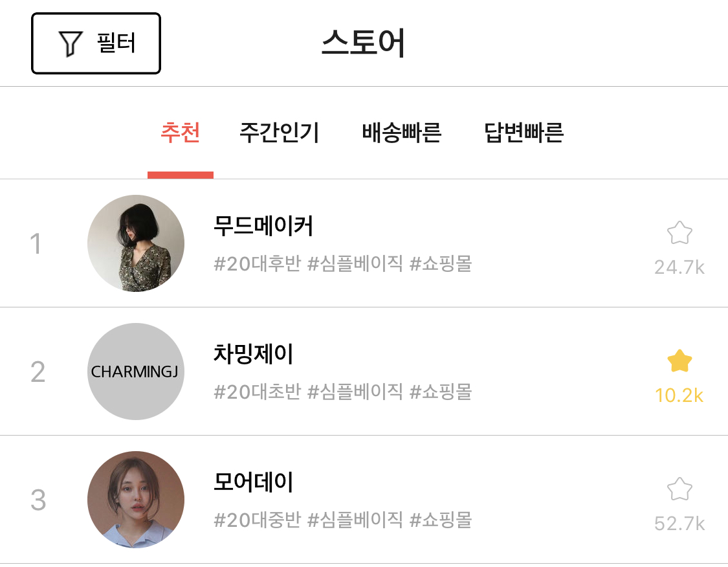Favorite 무드메이커 with the star icon

[x=679, y=233]
